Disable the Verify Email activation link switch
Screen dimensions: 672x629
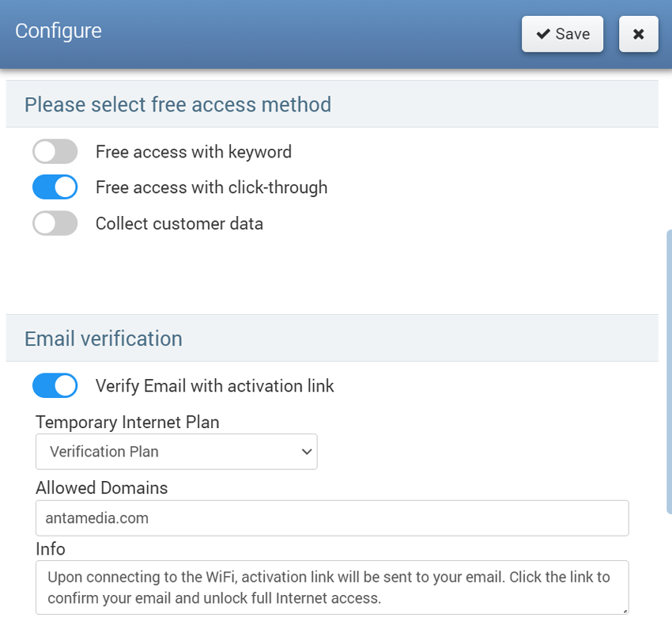pyautogui.click(x=55, y=386)
